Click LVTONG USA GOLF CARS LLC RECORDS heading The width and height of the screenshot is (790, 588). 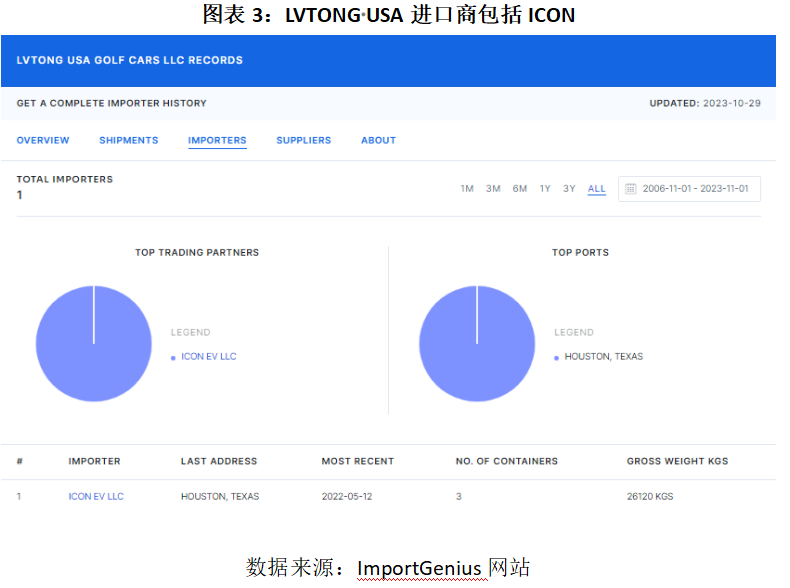click(129, 60)
